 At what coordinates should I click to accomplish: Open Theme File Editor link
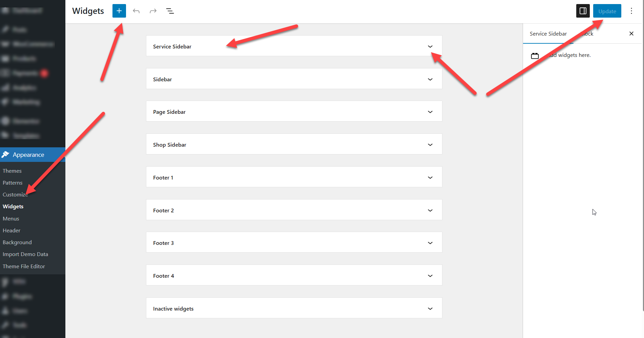[x=24, y=267]
